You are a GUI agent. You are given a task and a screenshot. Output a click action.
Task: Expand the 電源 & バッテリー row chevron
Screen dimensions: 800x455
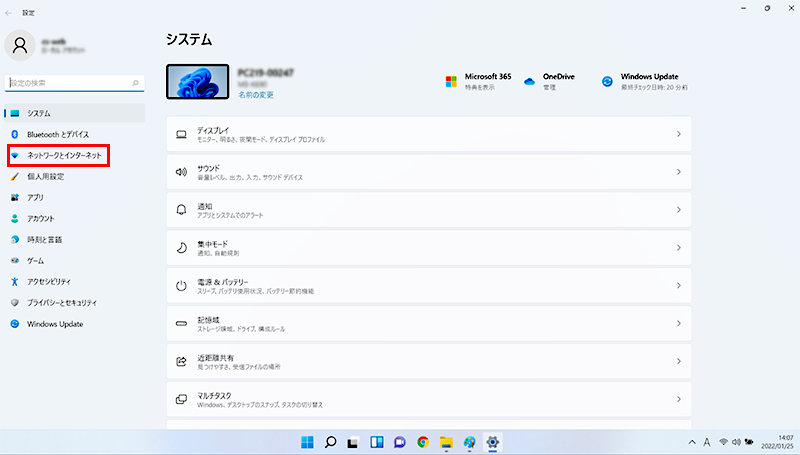pos(678,286)
